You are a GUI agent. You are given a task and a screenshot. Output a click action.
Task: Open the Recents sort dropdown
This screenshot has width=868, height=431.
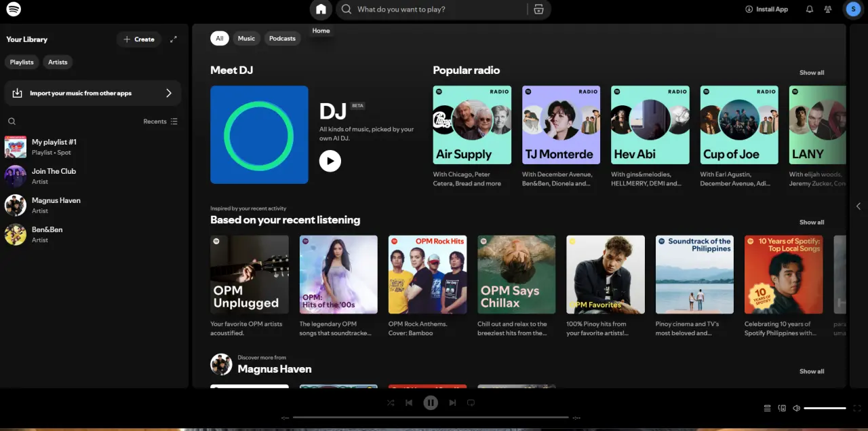pos(160,121)
